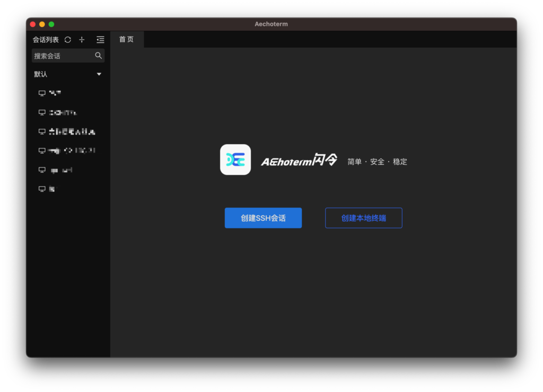Select the 默认 group label

click(x=40, y=74)
